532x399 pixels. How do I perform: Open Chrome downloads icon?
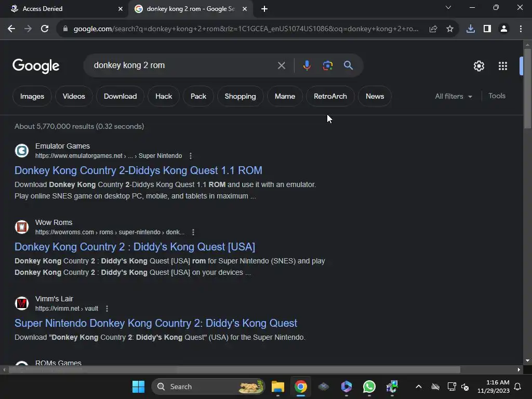[x=471, y=29]
